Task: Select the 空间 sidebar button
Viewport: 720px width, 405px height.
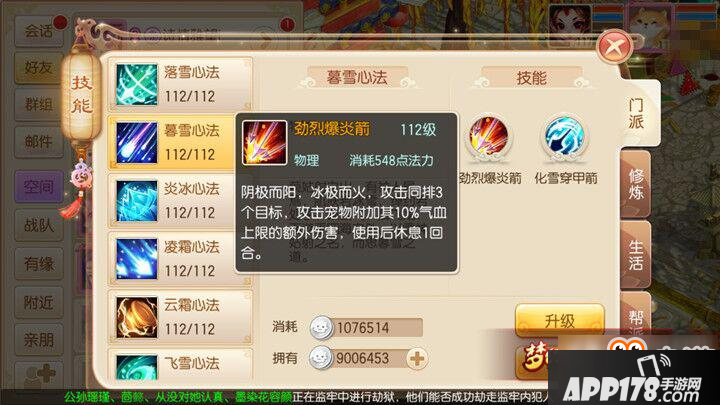Action: coord(39,186)
